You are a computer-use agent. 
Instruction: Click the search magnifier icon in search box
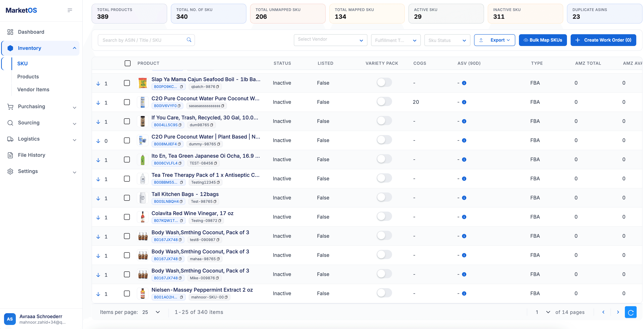click(189, 40)
